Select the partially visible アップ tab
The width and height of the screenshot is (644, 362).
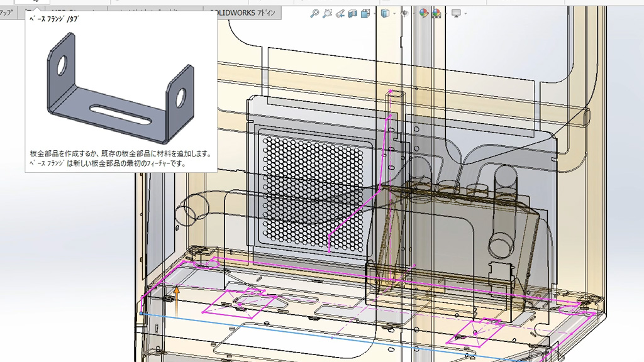click(8, 13)
